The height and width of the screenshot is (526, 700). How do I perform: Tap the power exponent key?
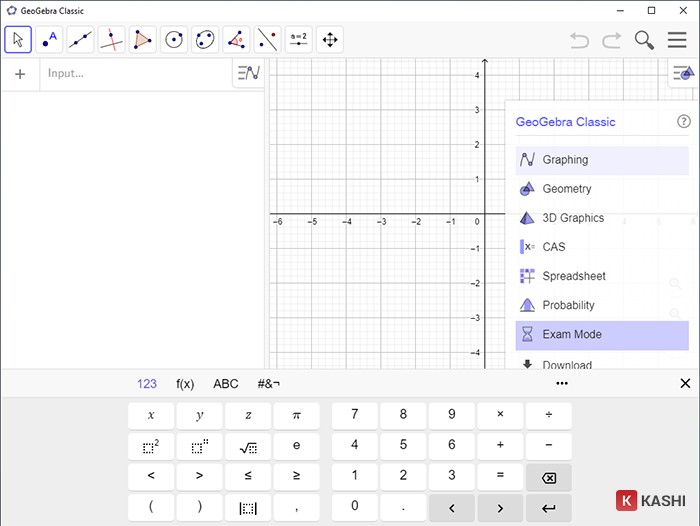[x=200, y=446]
